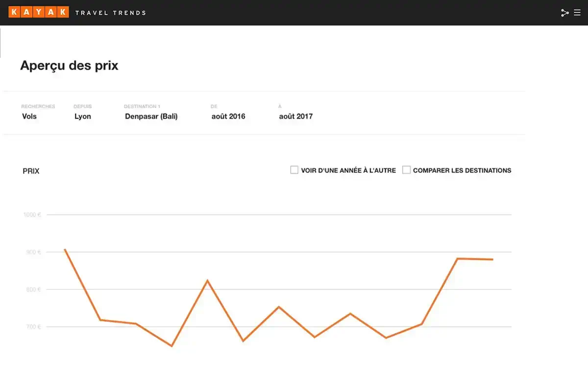Open the share icon in header

(x=564, y=13)
